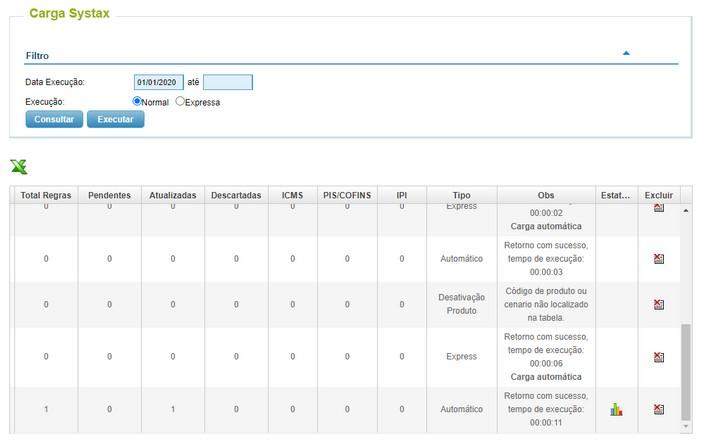Sort by Pendentes column header

click(x=110, y=195)
